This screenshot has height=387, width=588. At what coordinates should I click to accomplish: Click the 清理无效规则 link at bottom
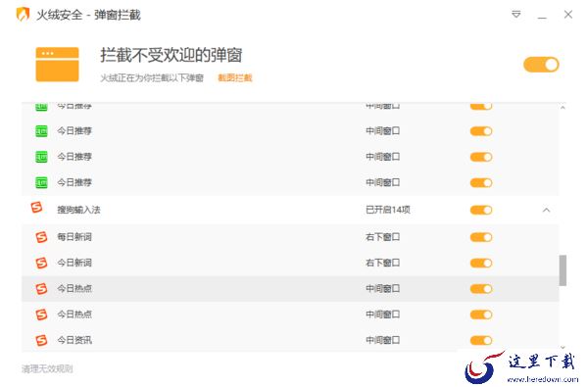click(47, 369)
